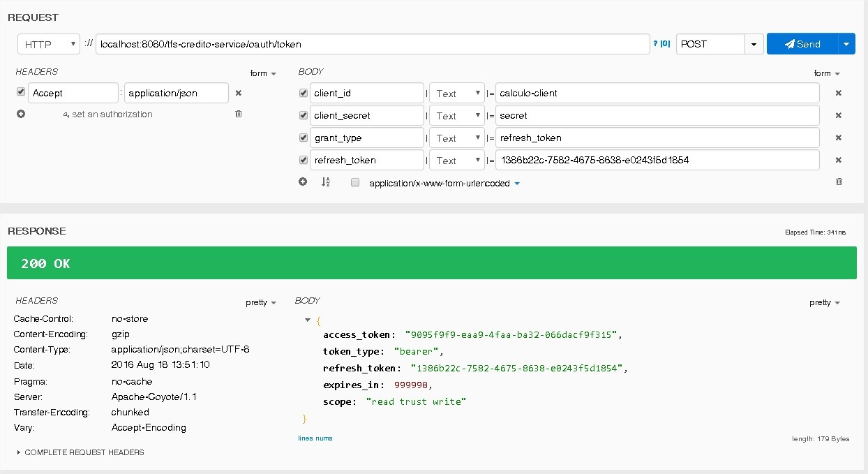The width and height of the screenshot is (868, 474).
Task: Delete all headers with trash icon
Action: [x=239, y=114]
